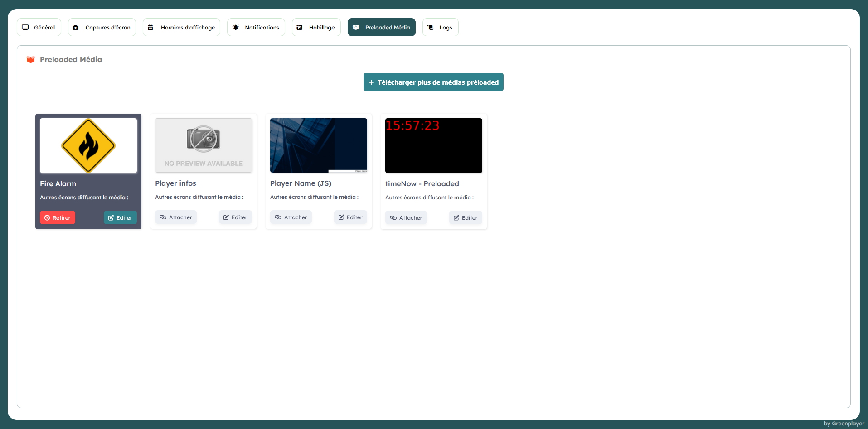This screenshot has height=429, width=868.
Task: Attach the Player Name (JS) media
Action: pos(291,217)
